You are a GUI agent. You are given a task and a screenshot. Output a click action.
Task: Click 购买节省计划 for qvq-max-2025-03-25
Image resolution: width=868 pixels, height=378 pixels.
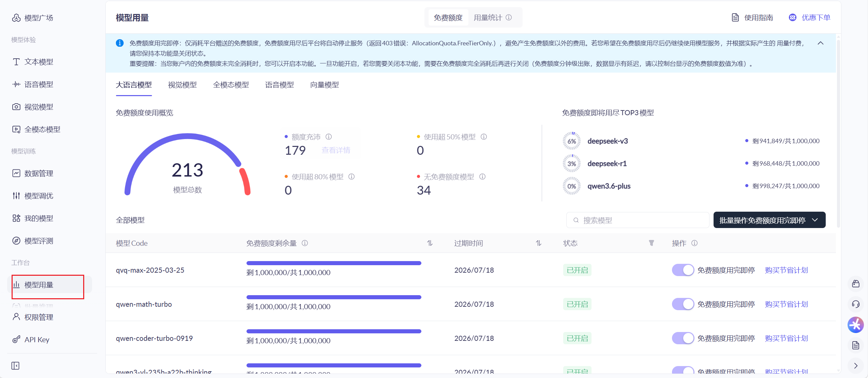tap(787, 270)
